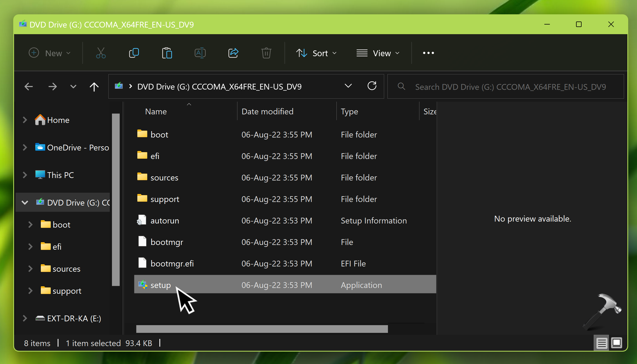This screenshot has height=364, width=637.
Task: Expand the This PC tree node
Action: point(25,175)
